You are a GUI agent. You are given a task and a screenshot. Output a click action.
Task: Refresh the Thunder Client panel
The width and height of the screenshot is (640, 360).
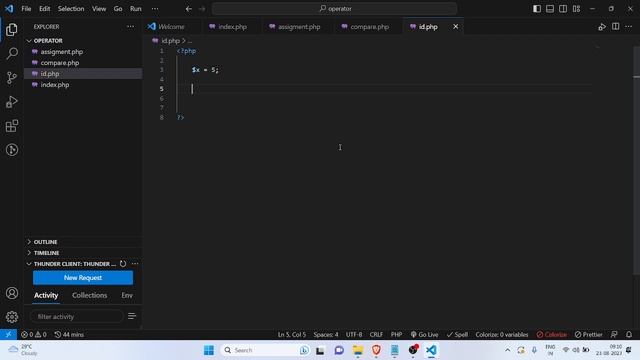(123, 264)
